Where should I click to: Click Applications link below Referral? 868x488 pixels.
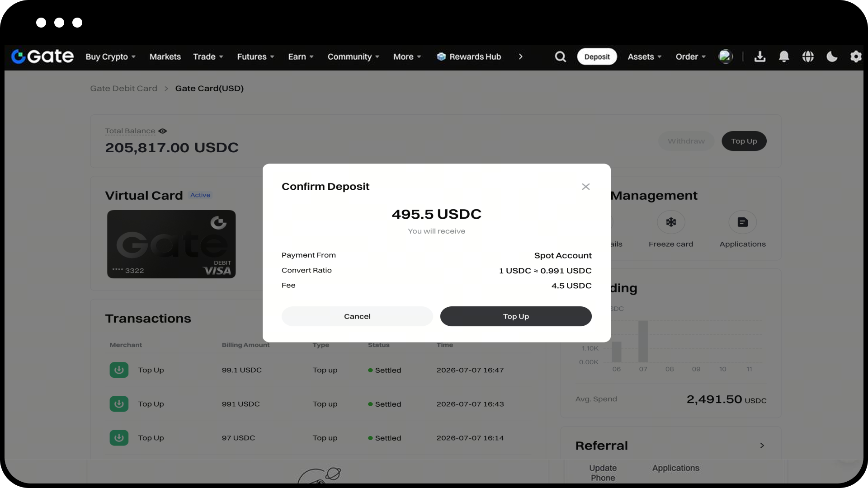coord(675,468)
